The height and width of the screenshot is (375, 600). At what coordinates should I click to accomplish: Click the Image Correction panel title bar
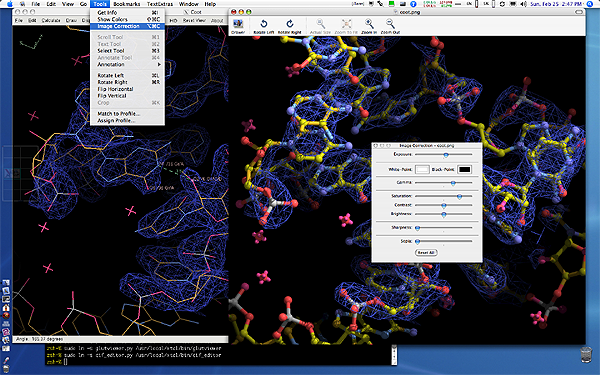tap(426, 145)
